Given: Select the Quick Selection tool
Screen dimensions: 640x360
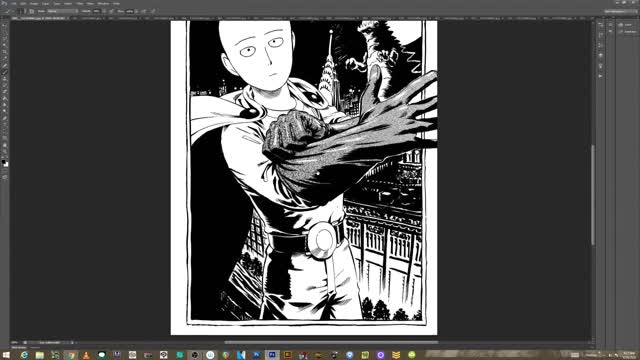Looking at the screenshot, I should (5, 45).
